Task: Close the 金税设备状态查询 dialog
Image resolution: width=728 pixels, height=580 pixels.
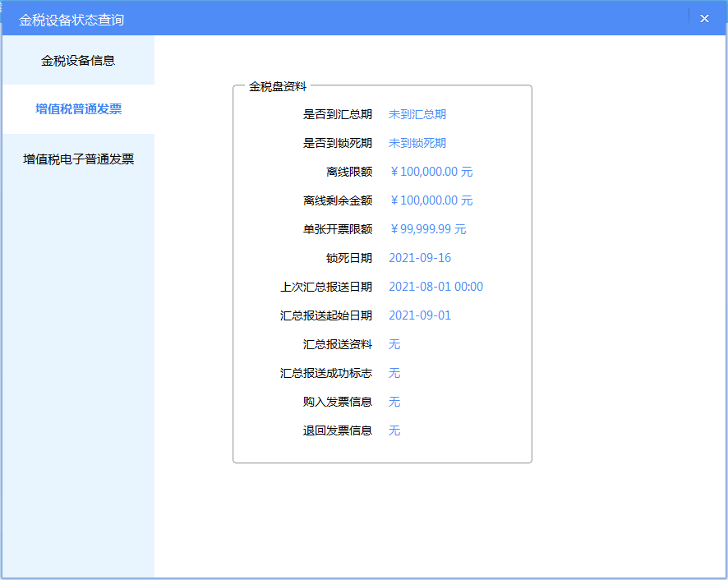Action: pos(704,19)
